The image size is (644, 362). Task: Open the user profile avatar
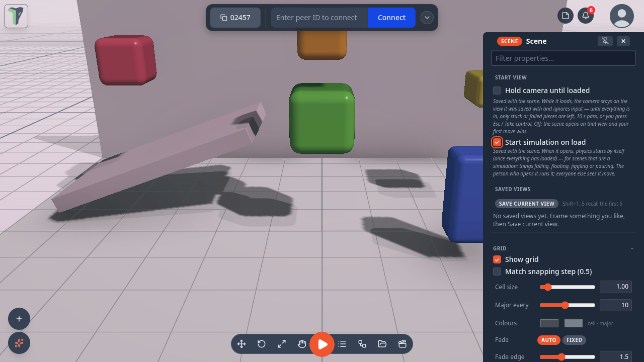pos(622,16)
